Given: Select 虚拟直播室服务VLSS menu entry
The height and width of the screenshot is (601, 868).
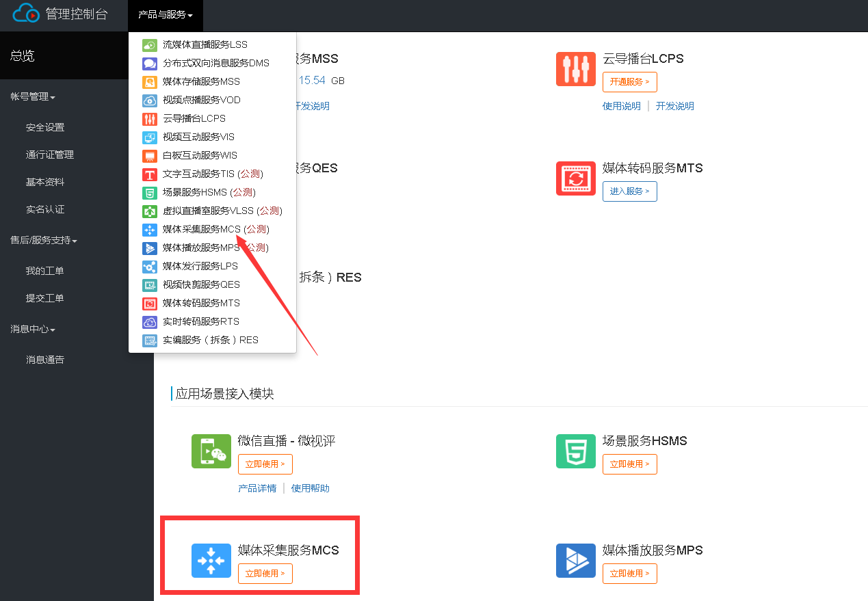Looking at the screenshot, I should pyautogui.click(x=222, y=211).
